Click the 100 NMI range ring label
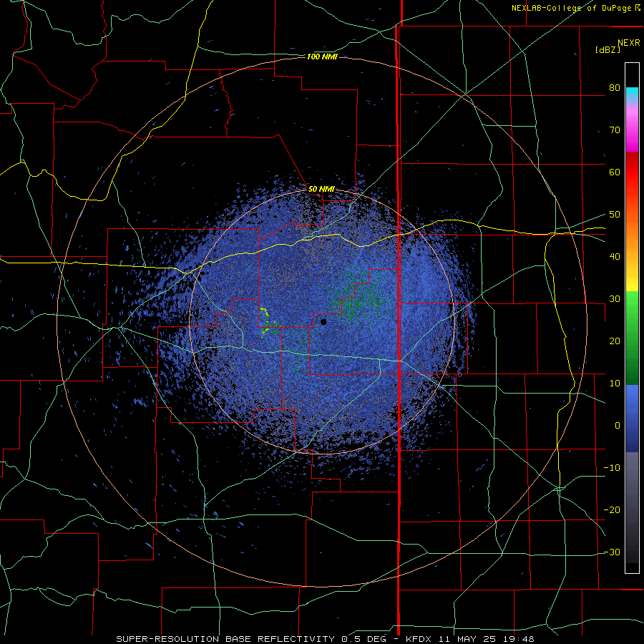 [x=322, y=57]
